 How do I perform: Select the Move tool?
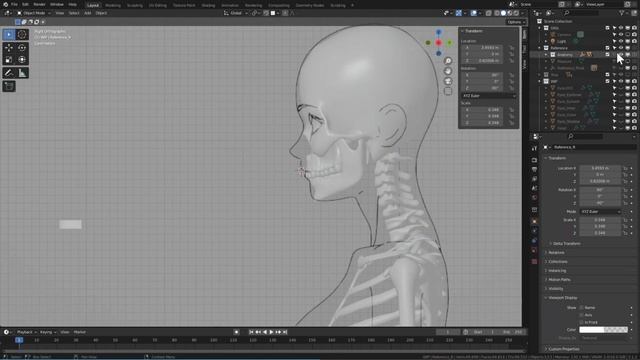point(9,47)
